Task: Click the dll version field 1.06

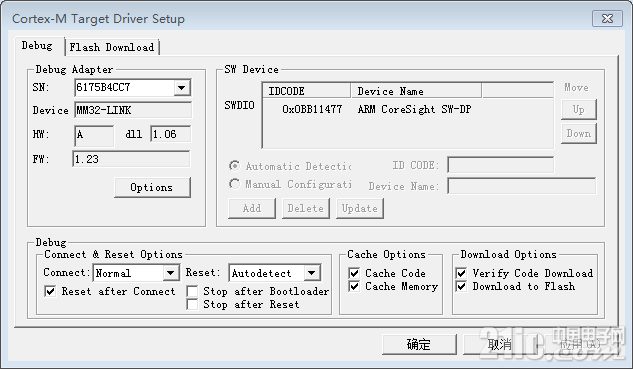Action: 170,134
